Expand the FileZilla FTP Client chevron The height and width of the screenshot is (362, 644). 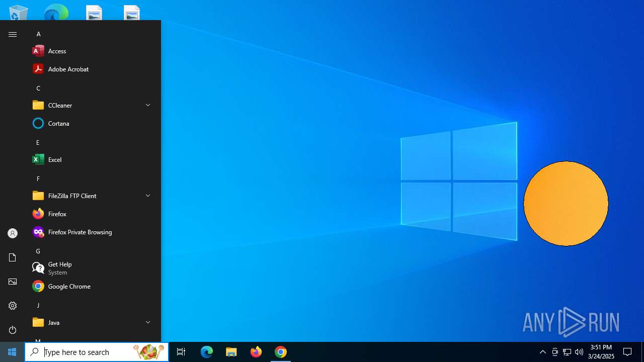click(148, 196)
